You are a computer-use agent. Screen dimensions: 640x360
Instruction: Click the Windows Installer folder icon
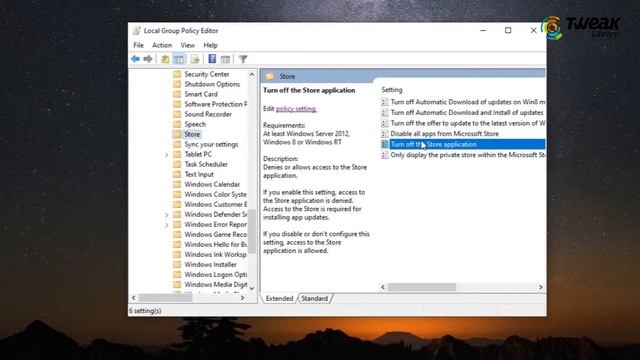pyautogui.click(x=177, y=264)
